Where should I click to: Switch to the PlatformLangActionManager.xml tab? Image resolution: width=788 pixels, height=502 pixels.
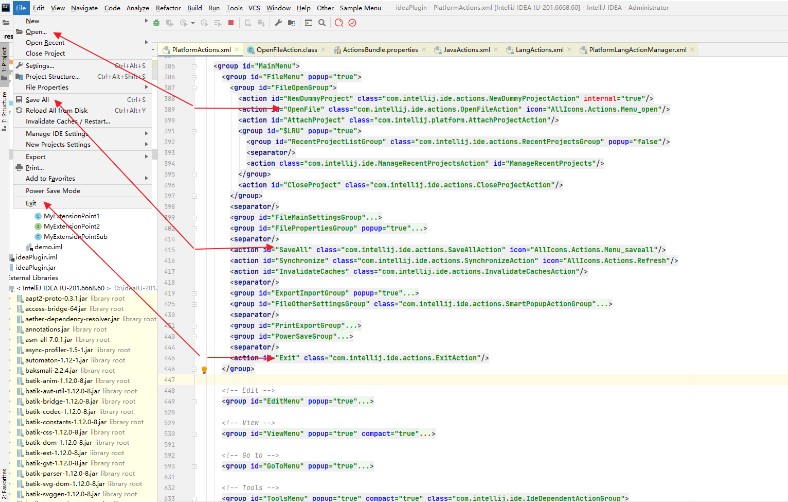(x=637, y=50)
